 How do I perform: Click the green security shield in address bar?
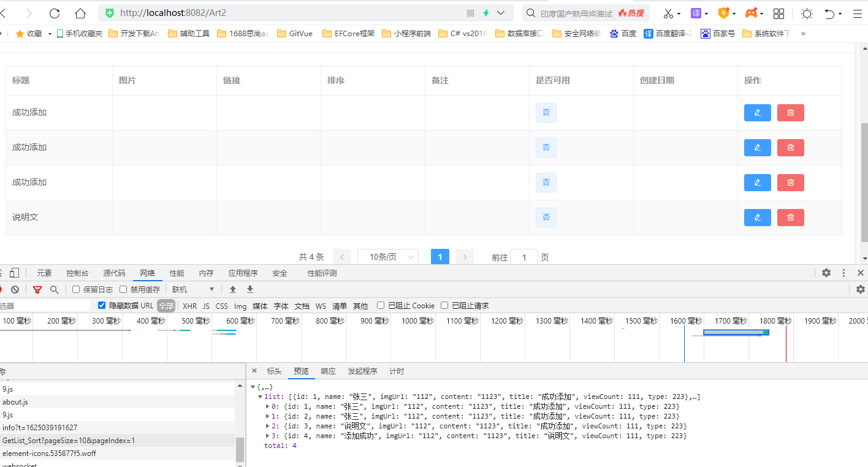pos(110,13)
